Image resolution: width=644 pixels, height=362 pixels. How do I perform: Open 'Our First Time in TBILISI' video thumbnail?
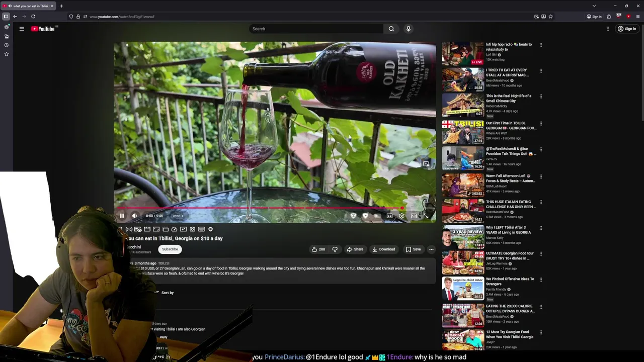[463, 132]
